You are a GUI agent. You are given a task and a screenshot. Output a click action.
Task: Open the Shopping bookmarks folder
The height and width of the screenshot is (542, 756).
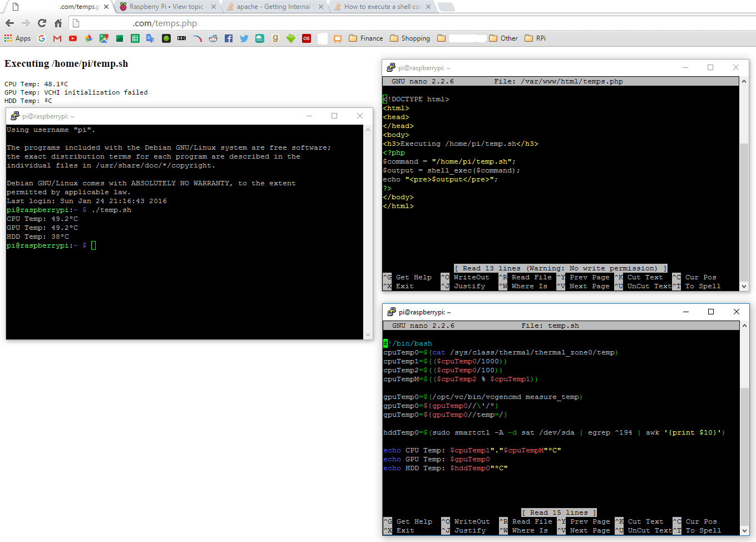pos(410,38)
